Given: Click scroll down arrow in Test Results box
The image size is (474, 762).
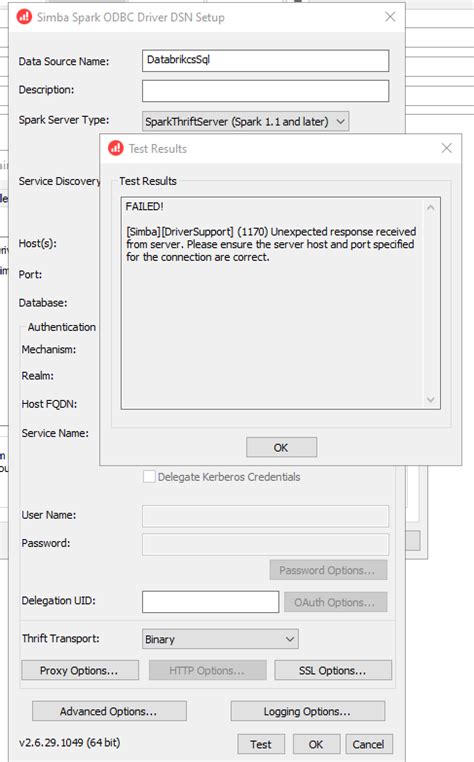Looking at the screenshot, I should pos(430,399).
